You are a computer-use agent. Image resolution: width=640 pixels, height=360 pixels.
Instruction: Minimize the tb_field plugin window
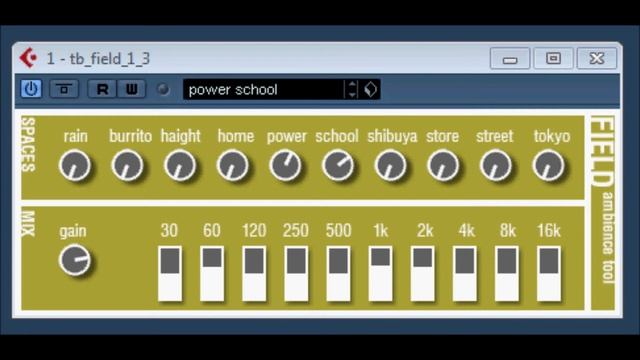510,58
